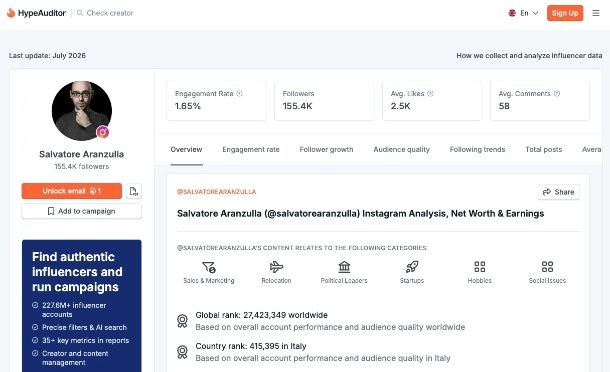
Task: Click the Relocation airplane icon
Action: pyautogui.click(x=276, y=267)
